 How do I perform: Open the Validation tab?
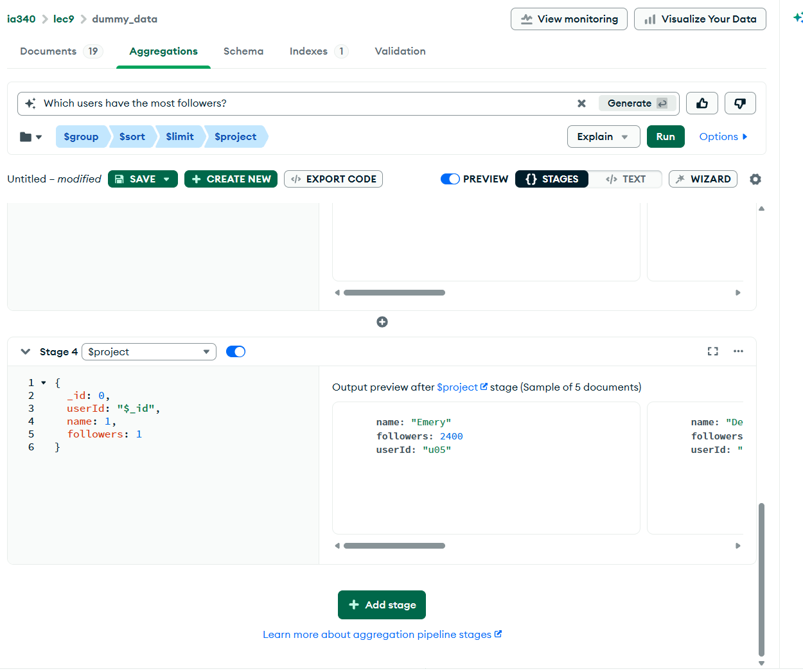(400, 51)
